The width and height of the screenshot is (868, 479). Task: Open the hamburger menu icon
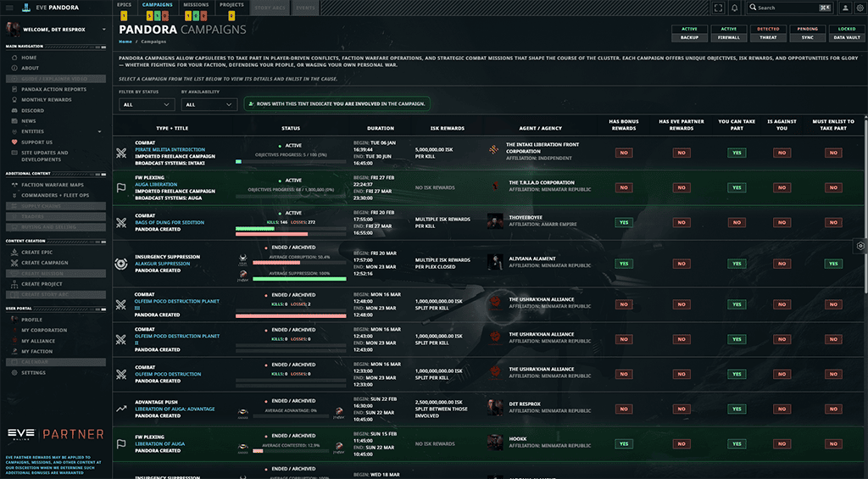click(8, 8)
